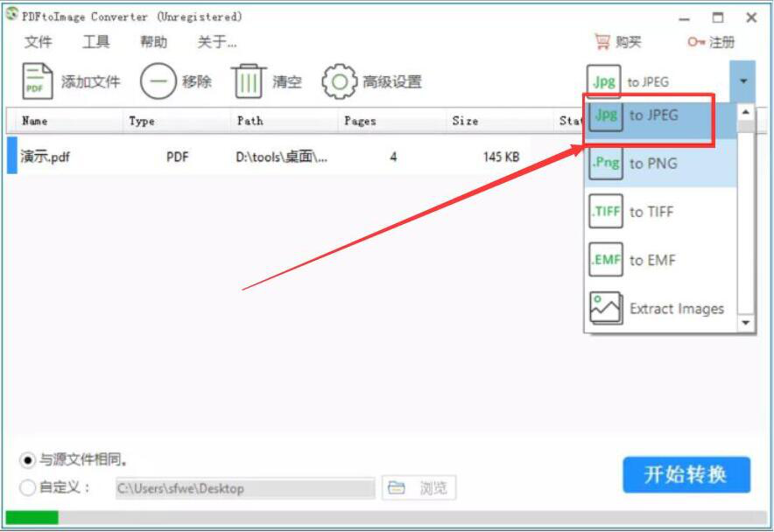Viewport: 774px width, 532px height.
Task: Open the 帮助 (Help) menu
Action: point(153,42)
